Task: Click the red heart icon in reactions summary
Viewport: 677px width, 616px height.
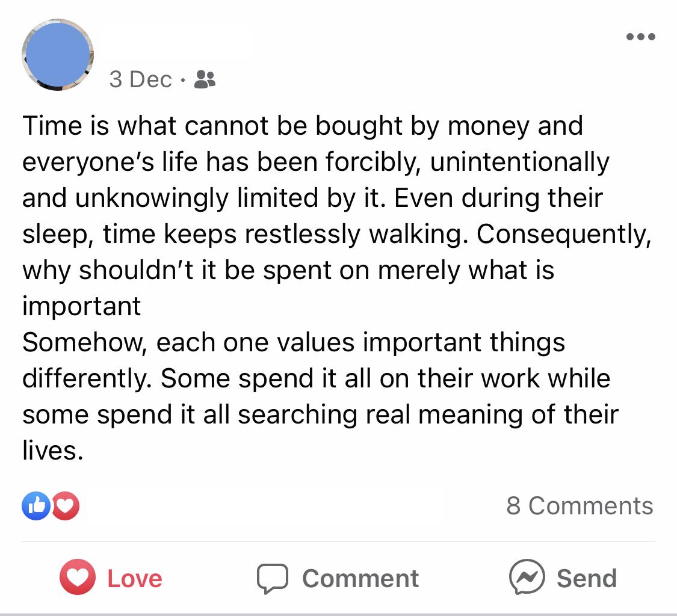Action: click(x=66, y=505)
